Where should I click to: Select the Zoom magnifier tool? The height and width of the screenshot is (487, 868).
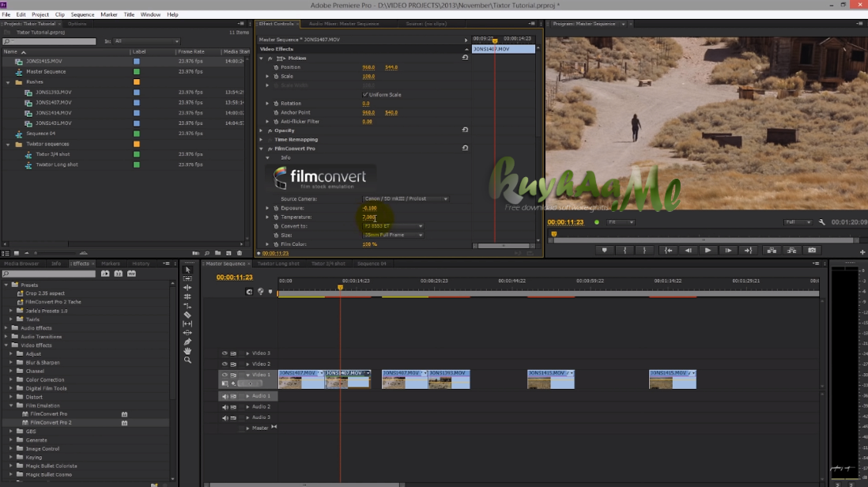coord(187,360)
